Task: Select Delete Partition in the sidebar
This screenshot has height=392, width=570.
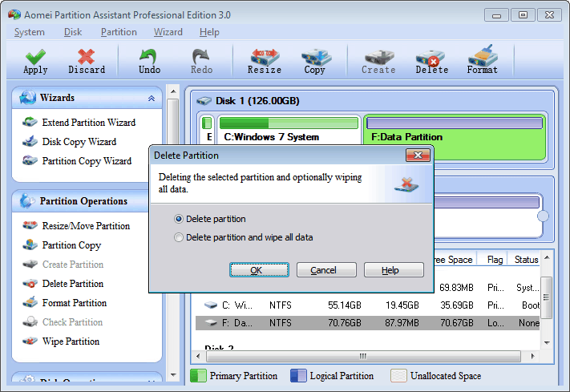Action: pyautogui.click(x=73, y=284)
